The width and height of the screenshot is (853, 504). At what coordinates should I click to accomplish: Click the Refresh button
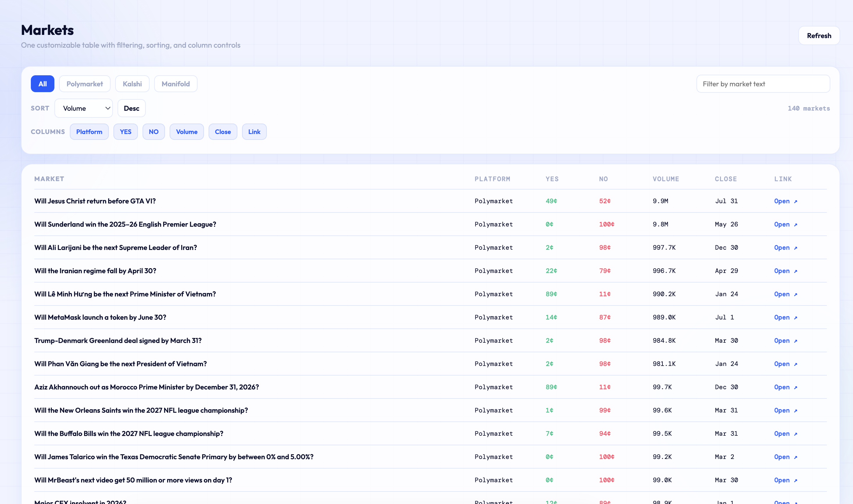[819, 36]
